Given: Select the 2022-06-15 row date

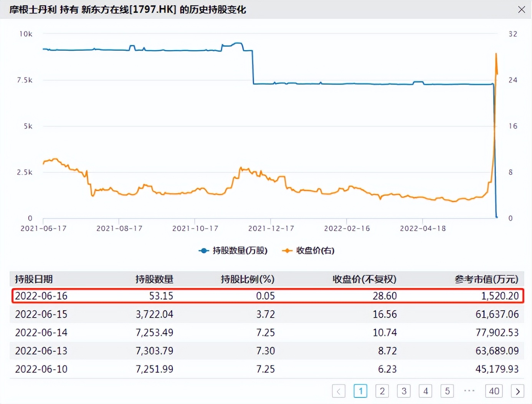Looking at the screenshot, I should 41,314.
